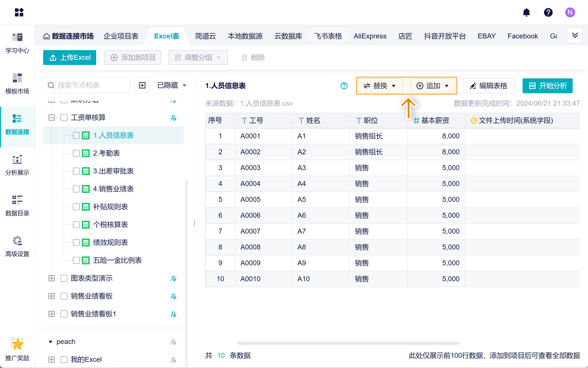
Task: Click the table help icon beside 1.人员信息表
Action: pyautogui.click(x=344, y=86)
